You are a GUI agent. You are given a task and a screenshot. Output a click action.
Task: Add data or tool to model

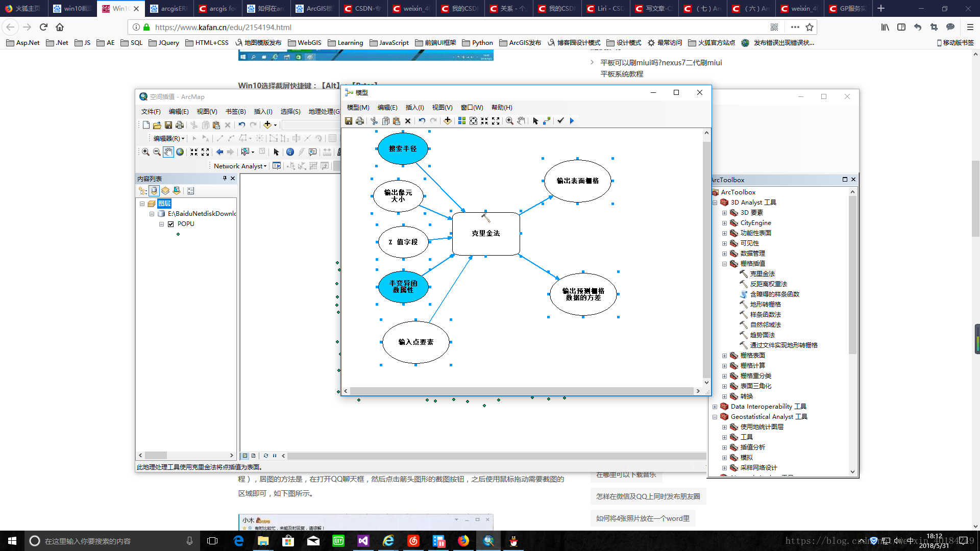coord(448,121)
